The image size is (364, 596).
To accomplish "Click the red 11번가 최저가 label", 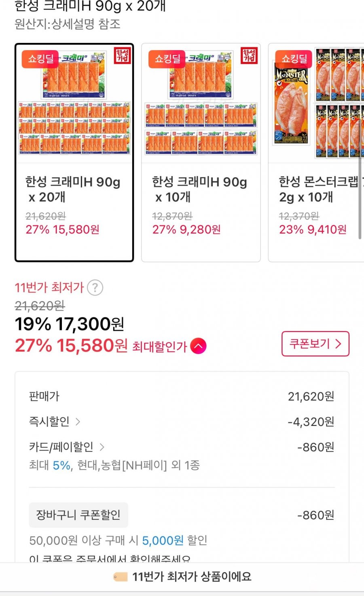I will [49, 288].
